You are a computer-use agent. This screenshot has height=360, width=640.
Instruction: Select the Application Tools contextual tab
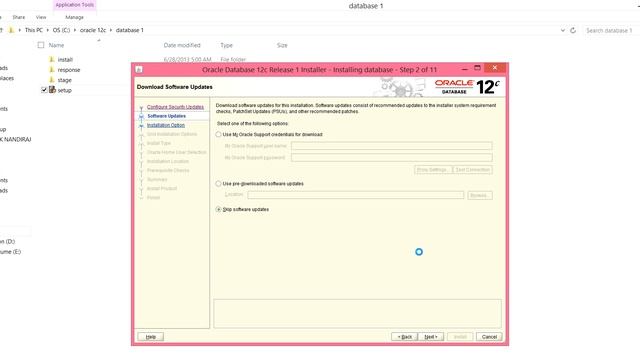click(74, 5)
